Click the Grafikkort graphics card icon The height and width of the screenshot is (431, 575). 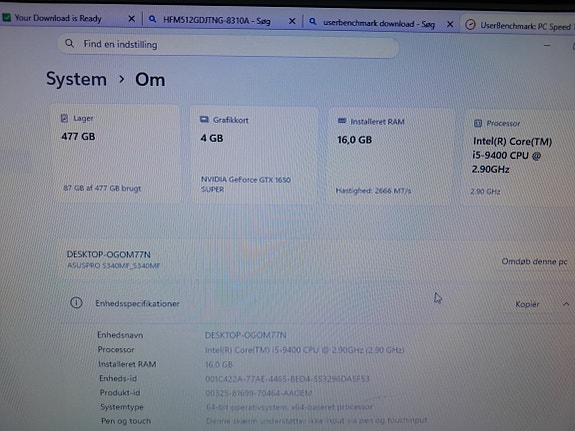click(204, 120)
